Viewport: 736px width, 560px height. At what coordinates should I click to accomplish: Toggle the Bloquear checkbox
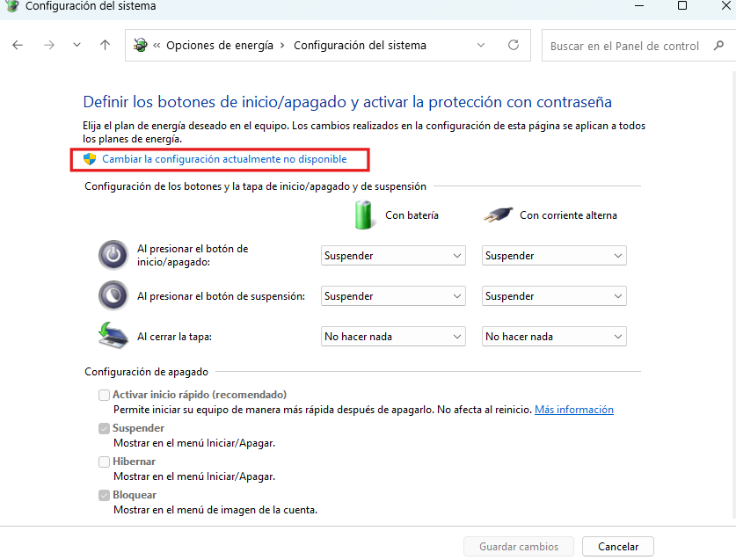(x=105, y=495)
